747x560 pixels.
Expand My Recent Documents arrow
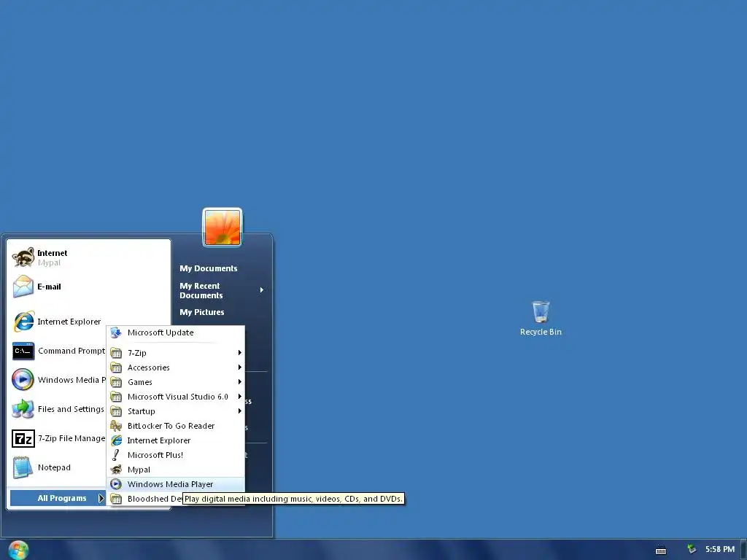coord(262,290)
